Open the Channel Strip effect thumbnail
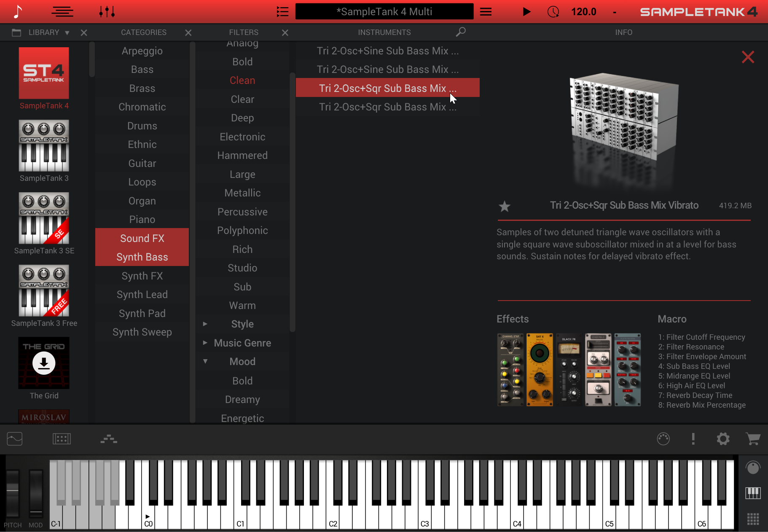This screenshot has width=768, height=532. pos(510,370)
